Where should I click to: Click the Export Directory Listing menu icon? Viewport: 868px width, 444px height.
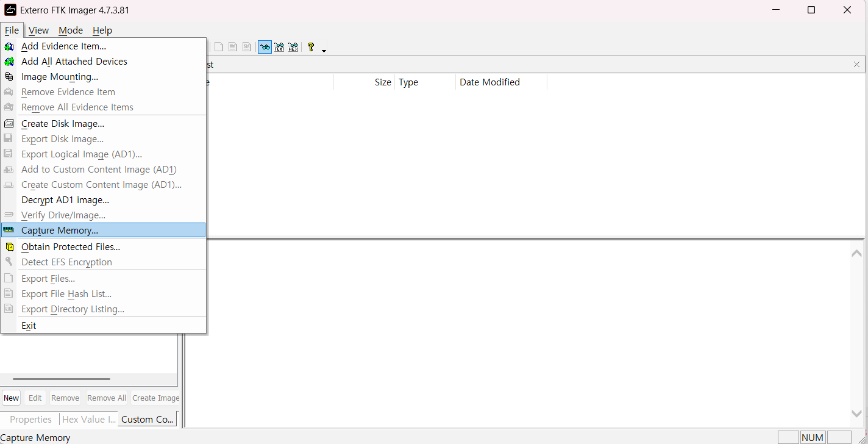[9, 309]
